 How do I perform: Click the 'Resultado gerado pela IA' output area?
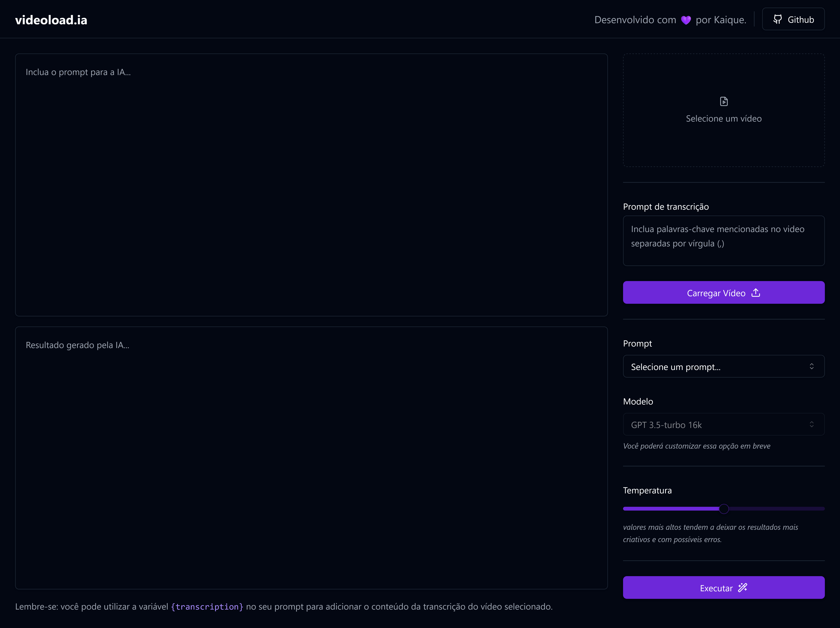pos(311,458)
